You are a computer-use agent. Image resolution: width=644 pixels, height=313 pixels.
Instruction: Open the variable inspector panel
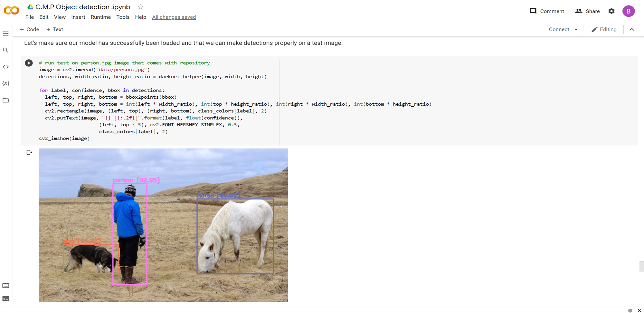click(x=5, y=83)
